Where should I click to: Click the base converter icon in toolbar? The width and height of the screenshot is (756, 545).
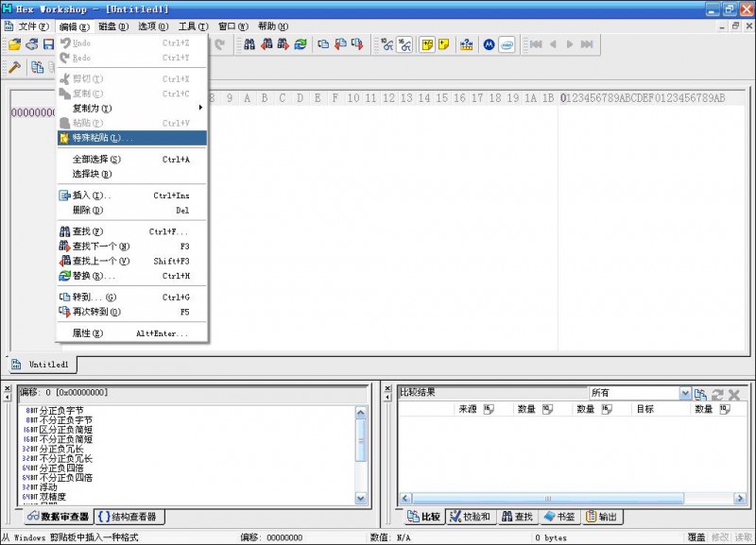pyautogui.click(x=466, y=44)
